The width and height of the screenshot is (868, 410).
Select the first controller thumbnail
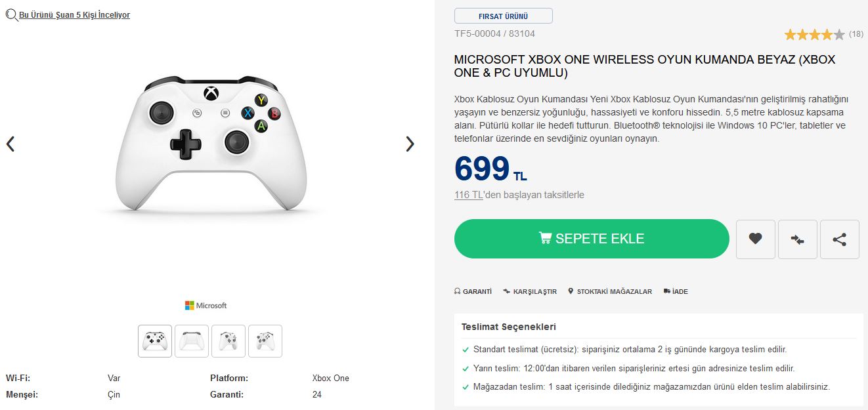[155, 341]
